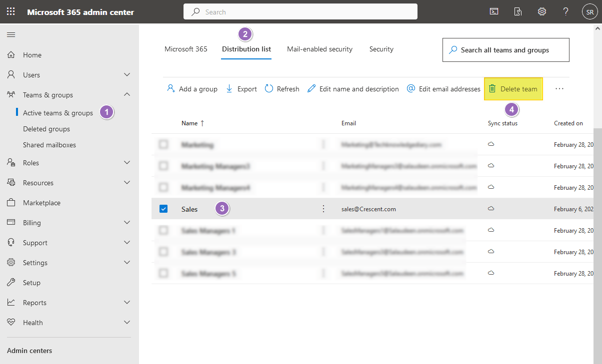Image resolution: width=602 pixels, height=364 pixels.
Task: Expand the Billing section chevron
Action: 127,223
